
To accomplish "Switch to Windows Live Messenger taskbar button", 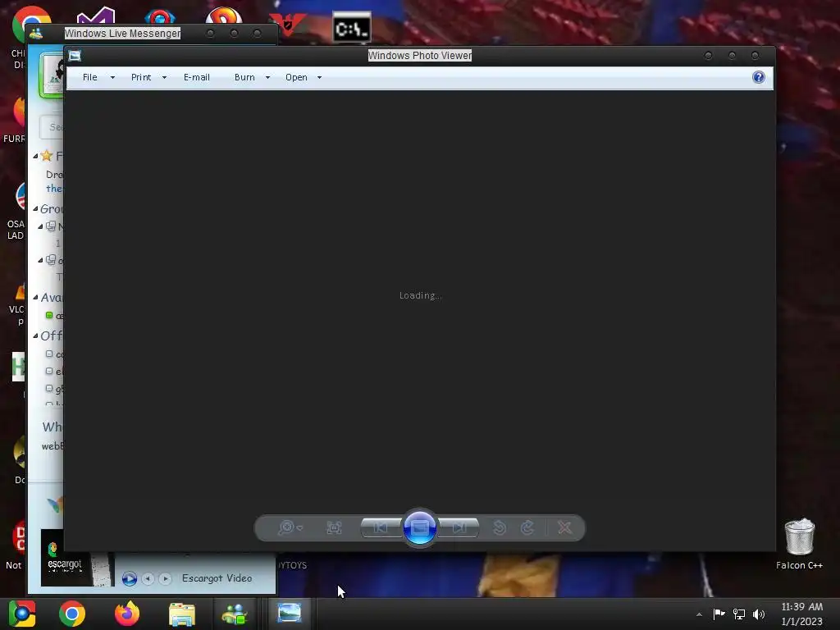I will (234, 614).
